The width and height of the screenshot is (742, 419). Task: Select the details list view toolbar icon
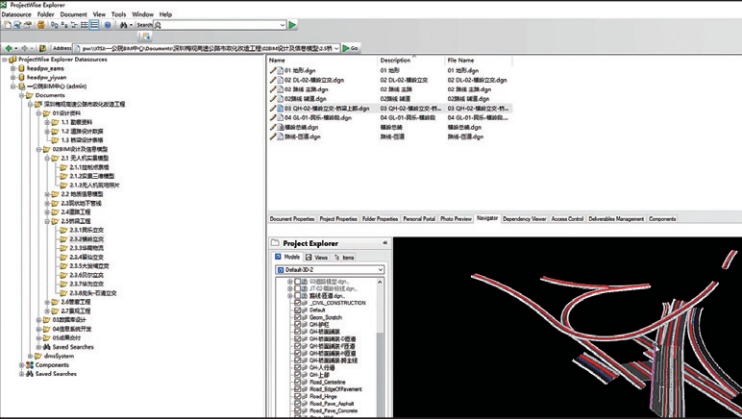(x=95, y=25)
